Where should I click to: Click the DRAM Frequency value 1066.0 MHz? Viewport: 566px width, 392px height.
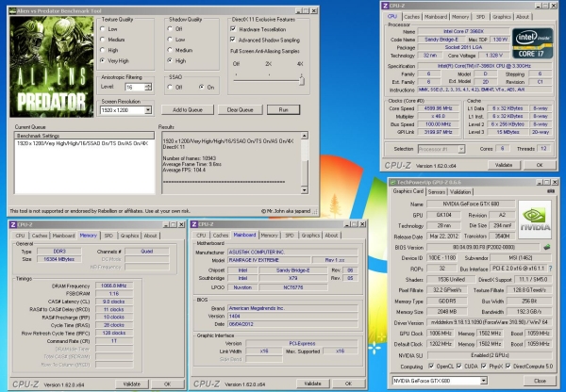(114, 286)
